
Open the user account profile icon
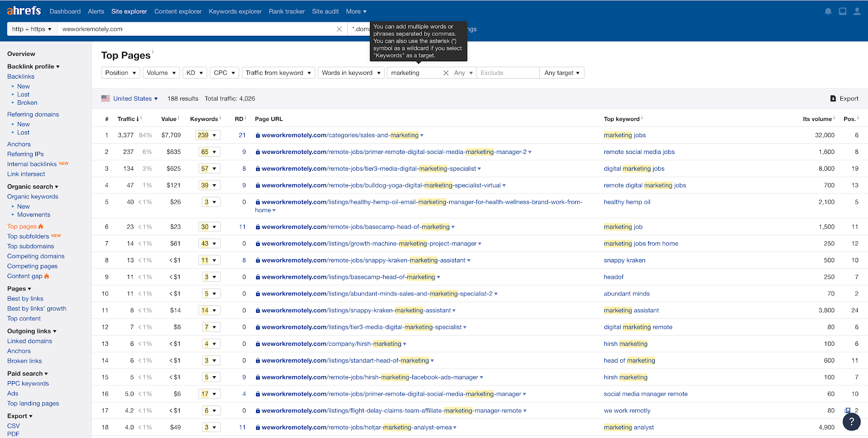[x=857, y=11]
